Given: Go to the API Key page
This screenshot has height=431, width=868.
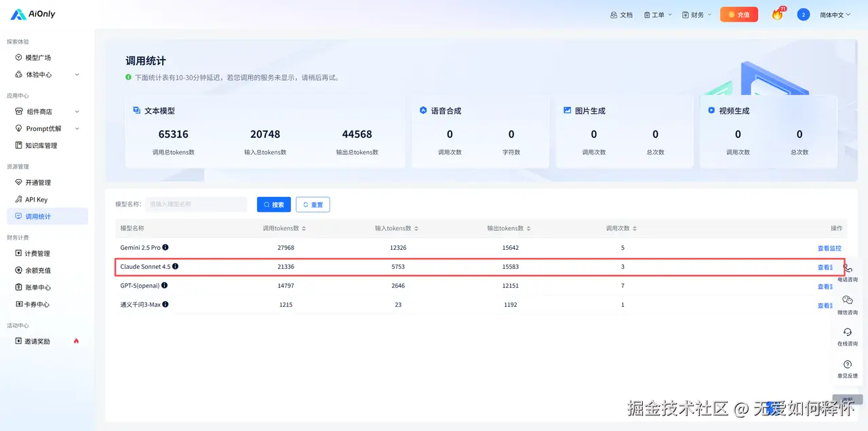Looking at the screenshot, I should pos(31,200).
